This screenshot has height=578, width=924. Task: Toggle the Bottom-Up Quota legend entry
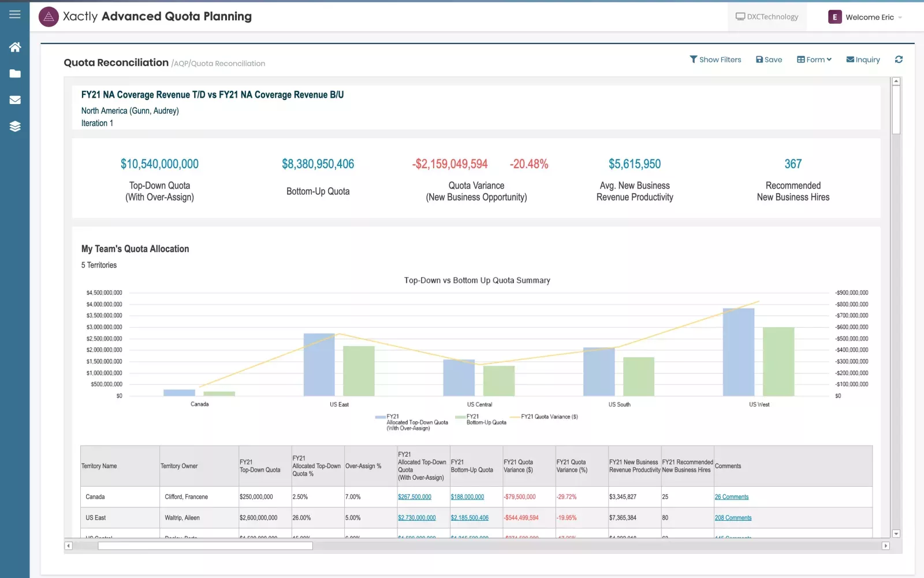click(480, 420)
